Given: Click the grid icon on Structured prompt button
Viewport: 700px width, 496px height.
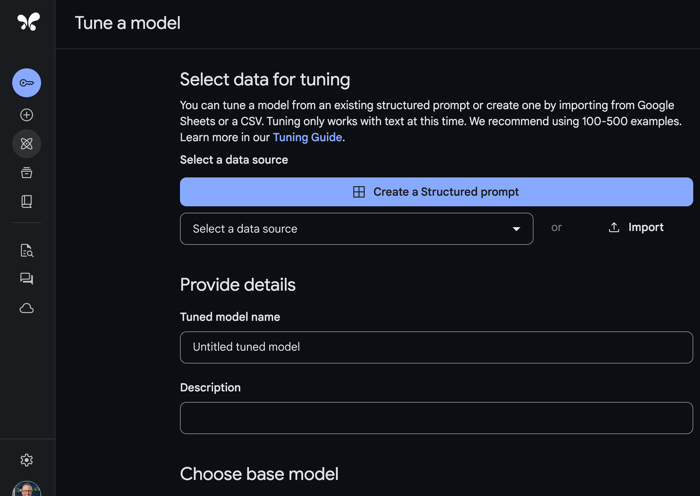Looking at the screenshot, I should coord(359,192).
